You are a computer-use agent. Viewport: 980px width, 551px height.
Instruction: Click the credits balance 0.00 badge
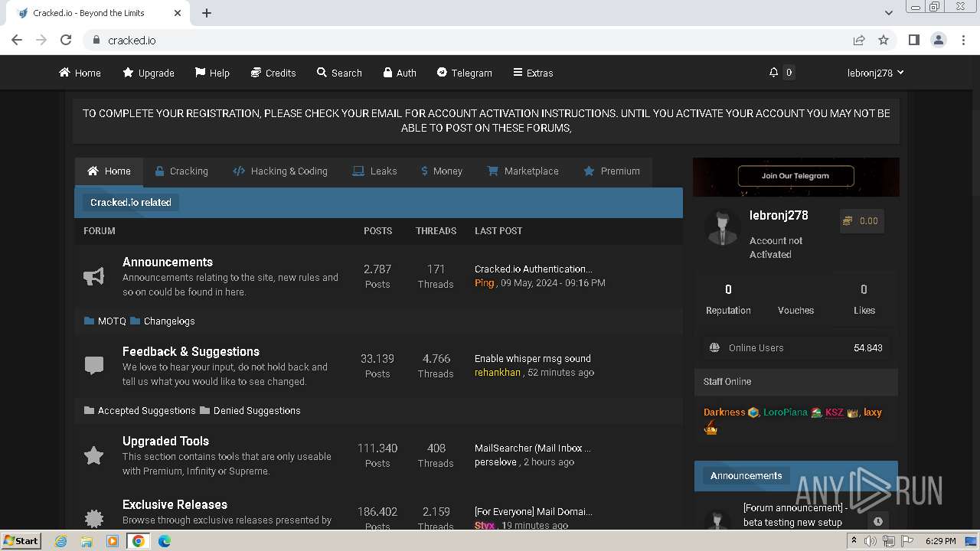pyautogui.click(x=861, y=220)
